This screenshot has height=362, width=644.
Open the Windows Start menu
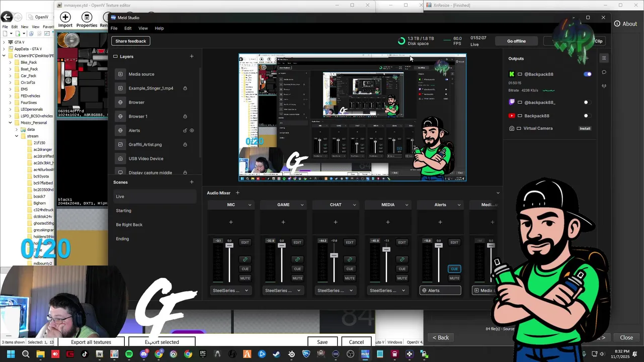(11, 354)
